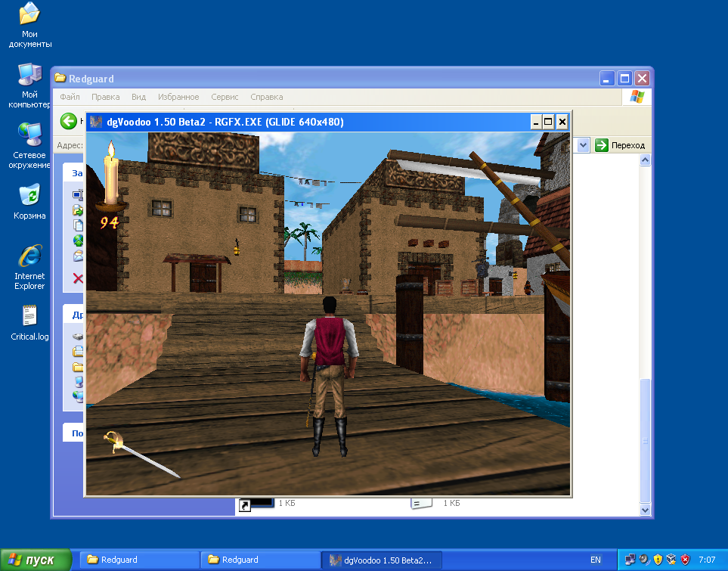
Task: Click the пуск Start button
Action: pos(36,560)
